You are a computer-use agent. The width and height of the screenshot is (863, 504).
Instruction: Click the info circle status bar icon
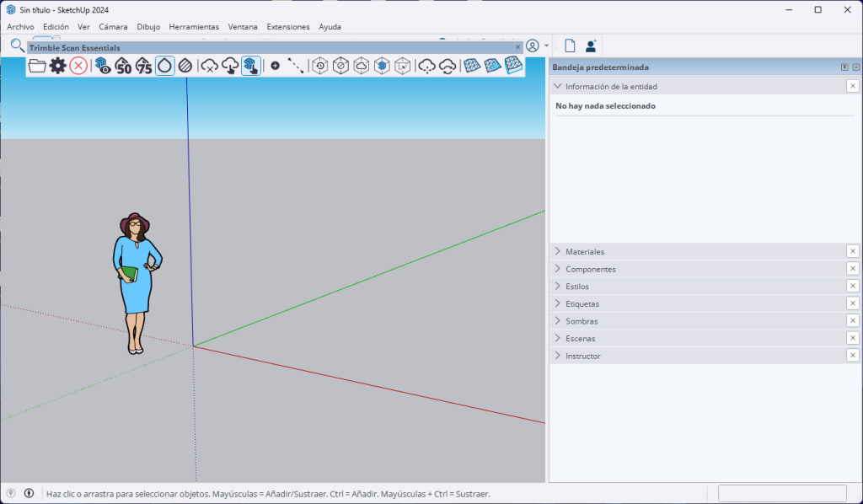click(x=29, y=494)
